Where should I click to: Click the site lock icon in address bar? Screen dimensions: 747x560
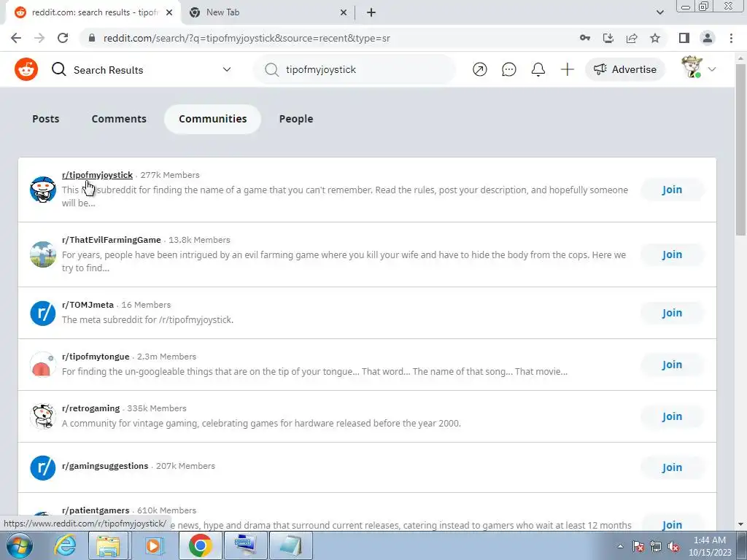click(92, 38)
